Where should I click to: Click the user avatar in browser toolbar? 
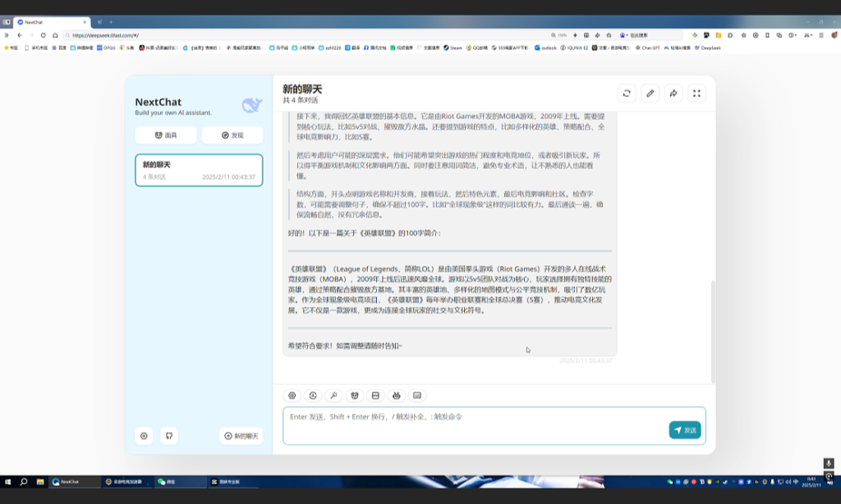point(834,35)
